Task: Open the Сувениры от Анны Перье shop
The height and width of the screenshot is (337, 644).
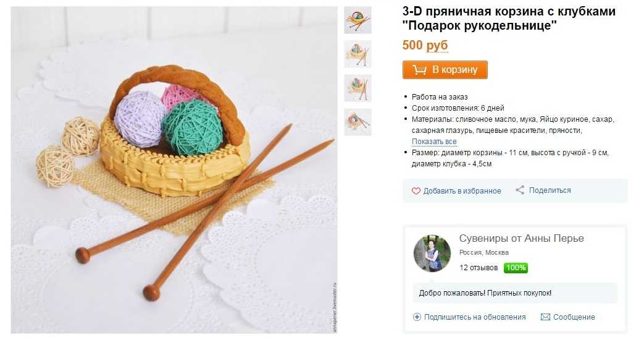Action: coord(521,239)
